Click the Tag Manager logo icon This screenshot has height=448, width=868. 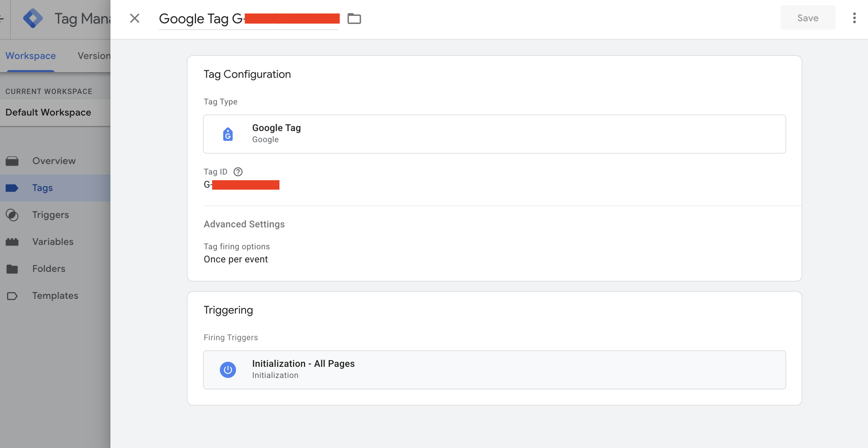33,18
